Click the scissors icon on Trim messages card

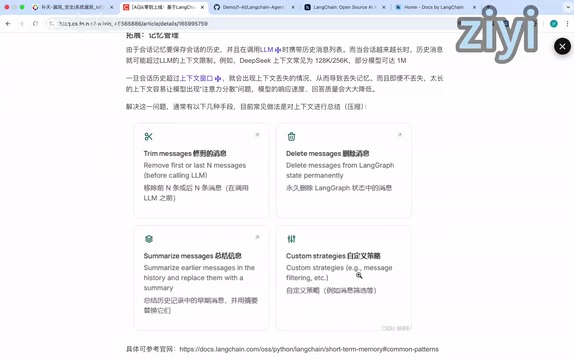(x=148, y=137)
